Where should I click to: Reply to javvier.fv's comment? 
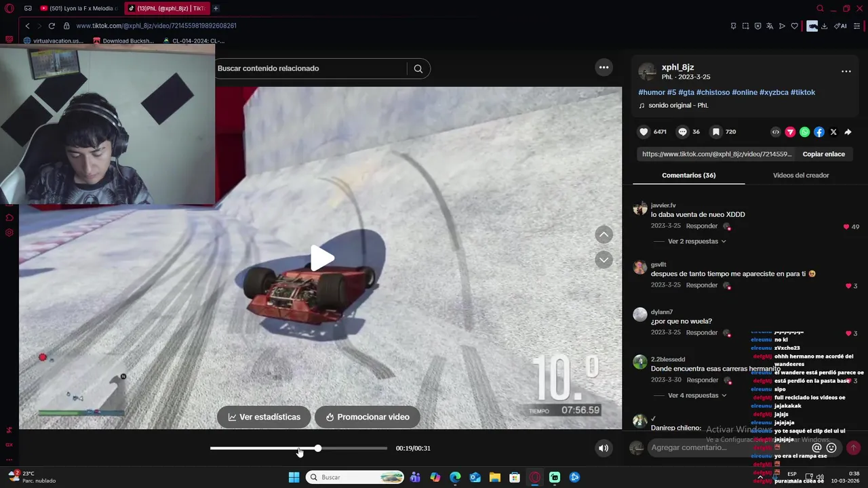701,226
